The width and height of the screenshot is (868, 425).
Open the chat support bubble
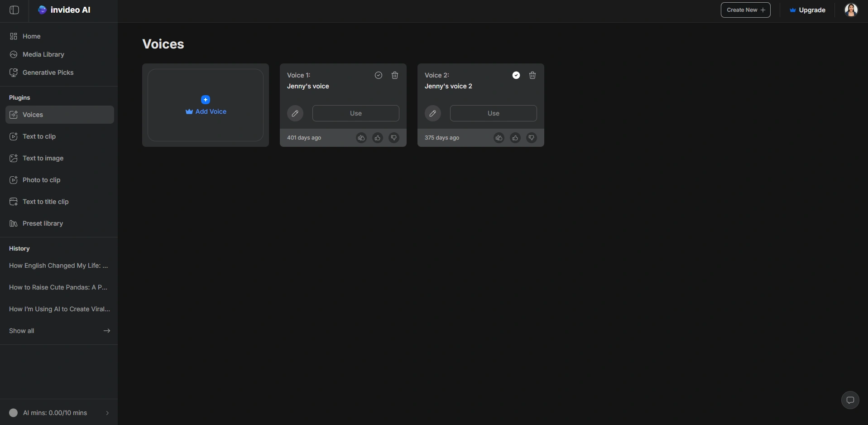coord(850,400)
